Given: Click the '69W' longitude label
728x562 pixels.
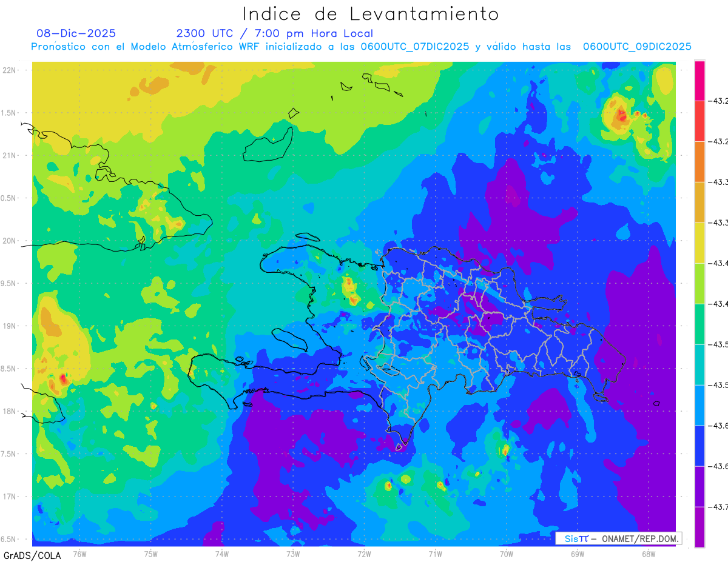Looking at the screenshot, I should coord(578,554).
